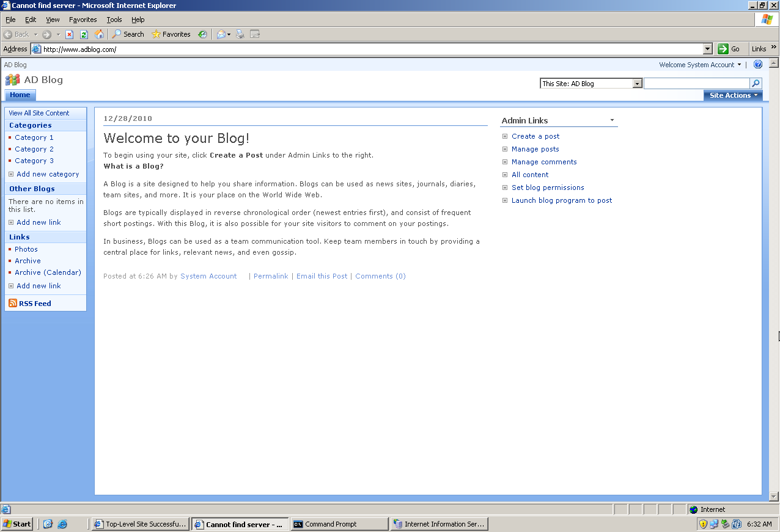This screenshot has height=532, width=780.
Task: Launch Internet Explorer from quick launch
Action: 62,524
